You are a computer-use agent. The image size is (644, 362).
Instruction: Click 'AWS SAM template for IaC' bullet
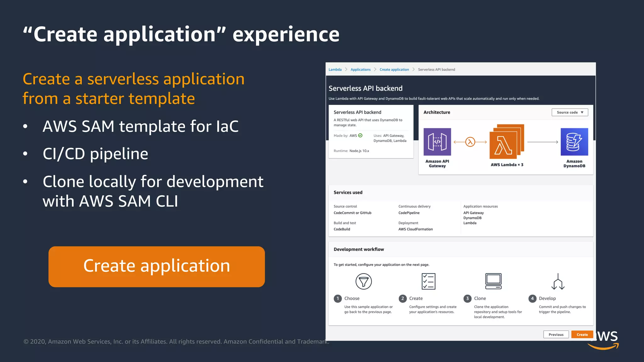pyautogui.click(x=141, y=126)
